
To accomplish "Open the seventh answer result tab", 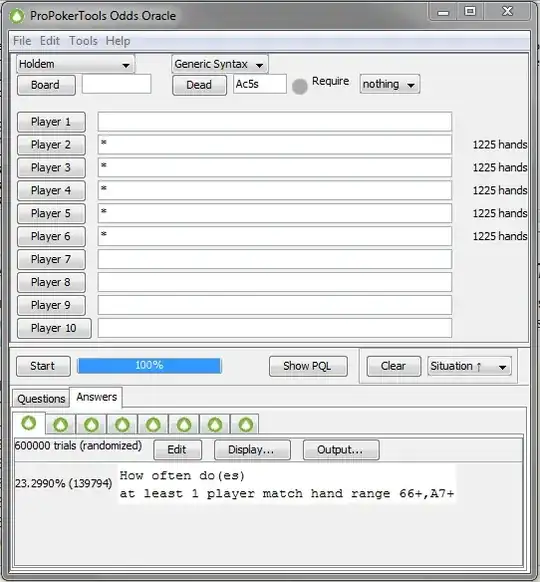I will pyautogui.click(x=215, y=424).
